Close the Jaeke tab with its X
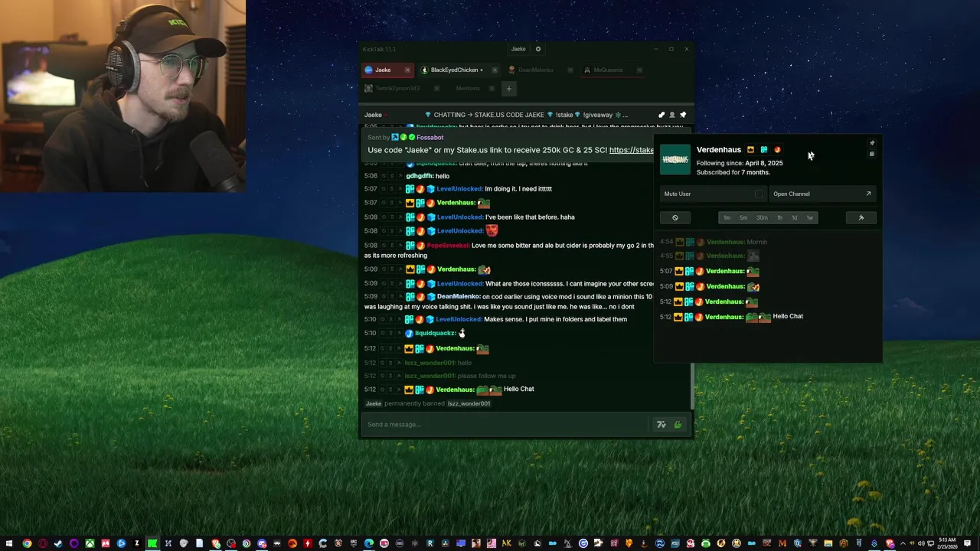 (407, 70)
